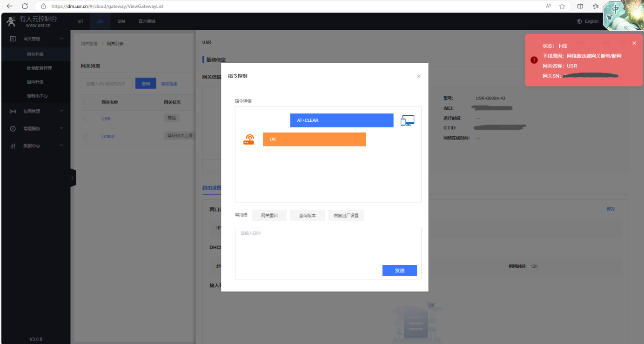
Task: Close the 指令控制 dialog
Action: click(418, 76)
